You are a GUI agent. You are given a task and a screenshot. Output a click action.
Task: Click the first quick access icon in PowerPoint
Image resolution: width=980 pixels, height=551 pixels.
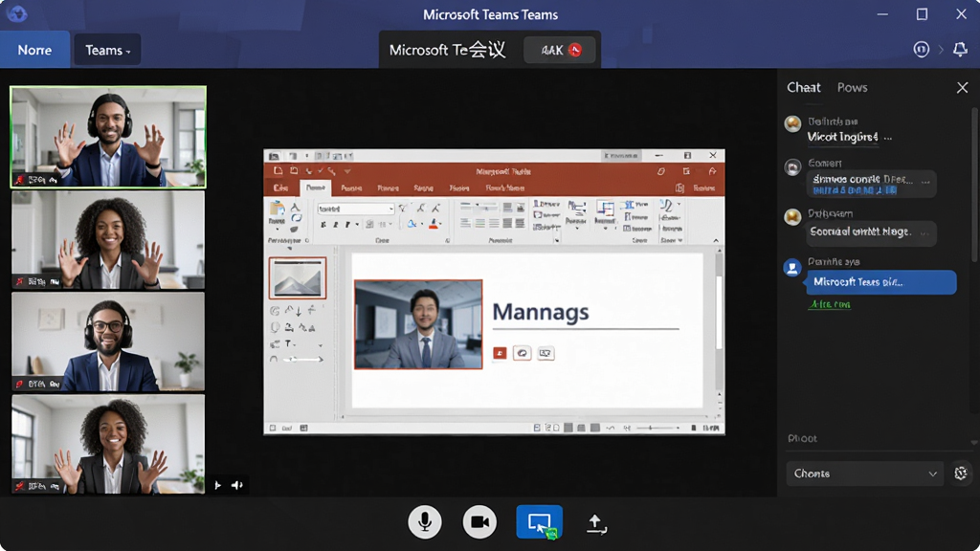pyautogui.click(x=278, y=171)
